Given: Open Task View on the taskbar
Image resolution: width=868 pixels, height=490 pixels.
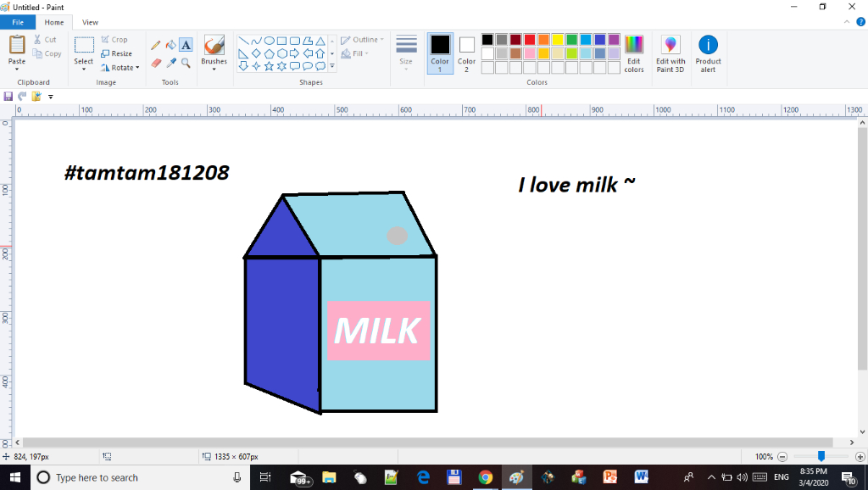Looking at the screenshot, I should tap(265, 477).
